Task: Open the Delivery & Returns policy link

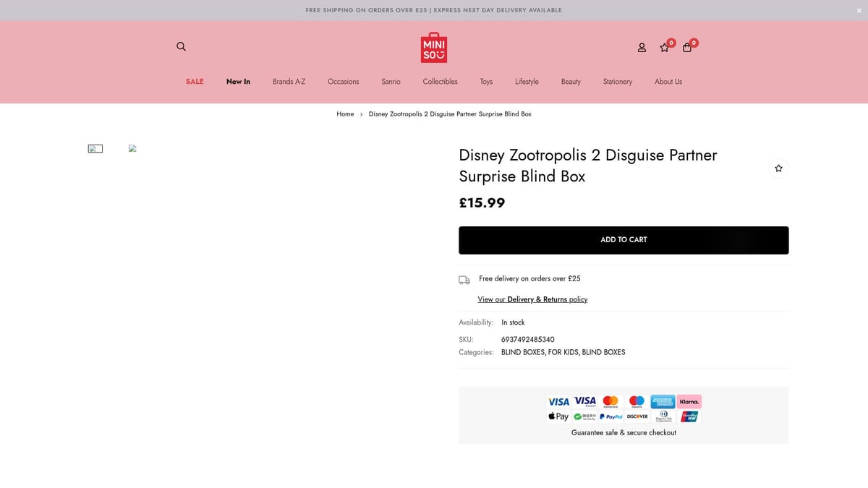Action: pos(532,299)
